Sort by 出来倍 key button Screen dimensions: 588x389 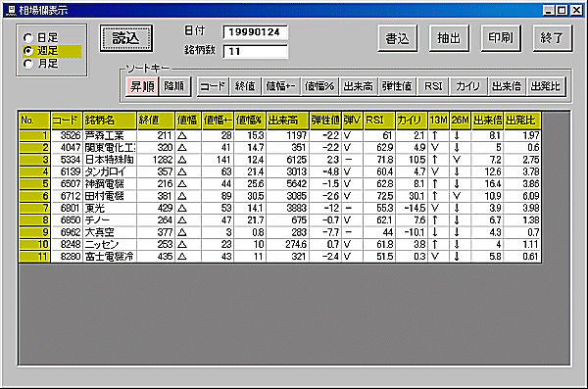click(507, 86)
